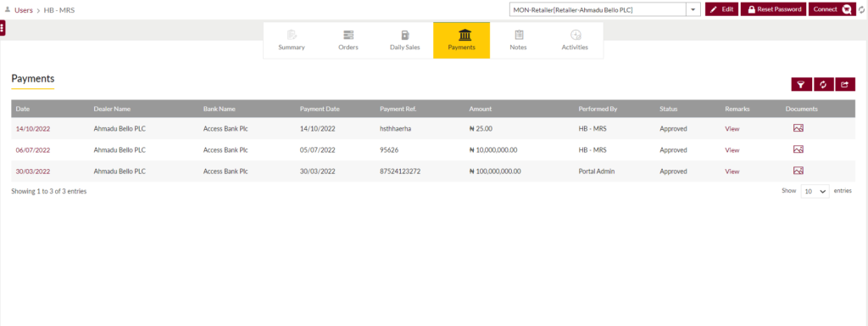Select the ₦ 100,000,000.00 amount cell
Viewport: 868px width, 326px height.
pyautogui.click(x=495, y=171)
